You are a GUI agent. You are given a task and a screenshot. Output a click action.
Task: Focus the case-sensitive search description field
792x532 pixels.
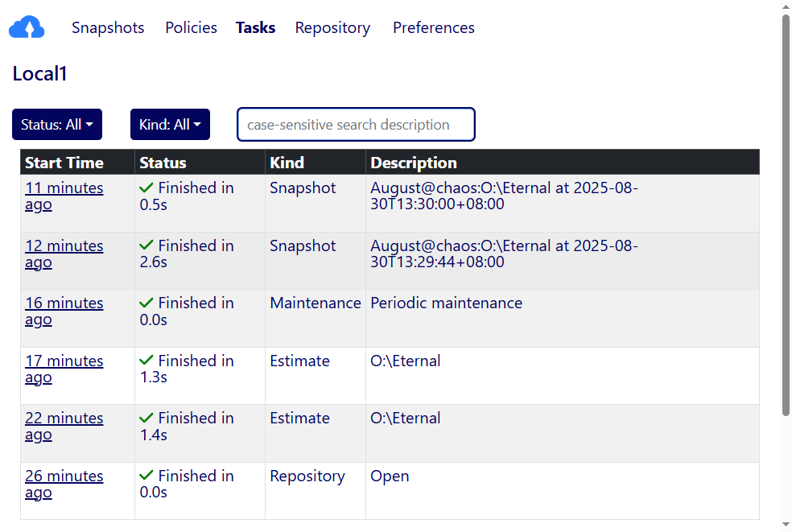tap(356, 125)
